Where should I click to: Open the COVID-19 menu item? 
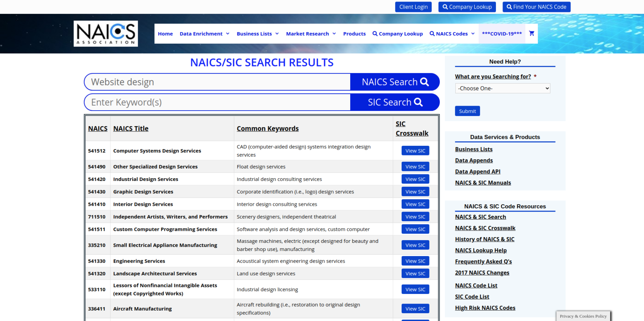click(502, 34)
